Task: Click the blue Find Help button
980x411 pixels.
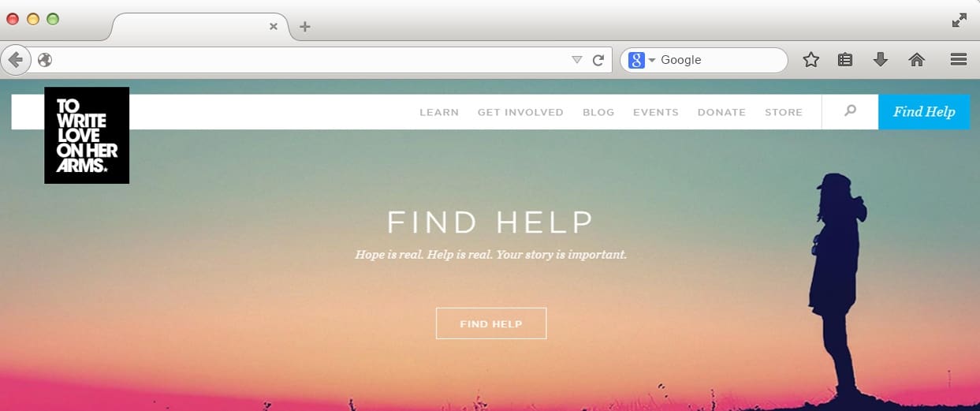Action: 924,111
